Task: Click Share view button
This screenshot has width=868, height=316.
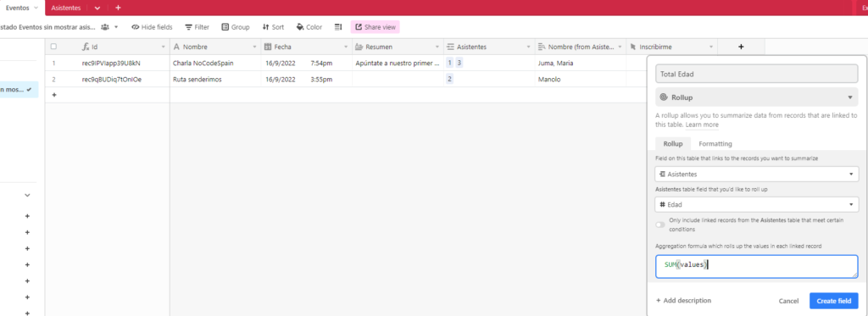Action: pyautogui.click(x=375, y=26)
